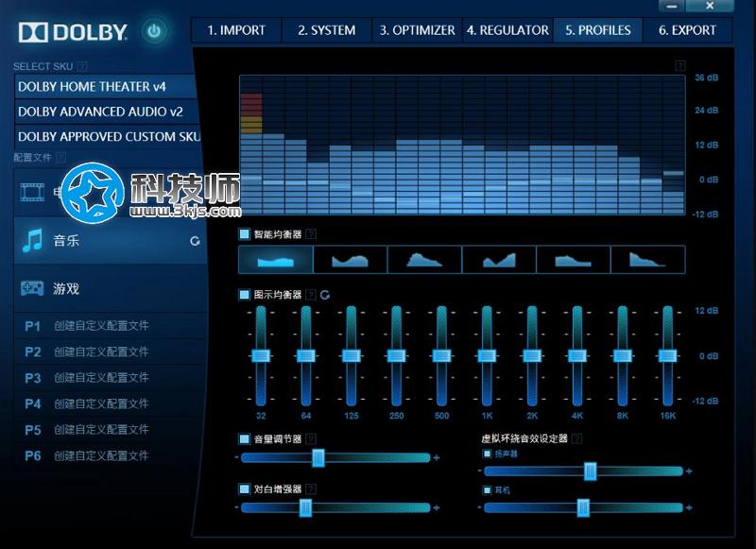756x549 pixels.
Task: Click the 音量调节器 slider handle
Action: tap(318, 457)
